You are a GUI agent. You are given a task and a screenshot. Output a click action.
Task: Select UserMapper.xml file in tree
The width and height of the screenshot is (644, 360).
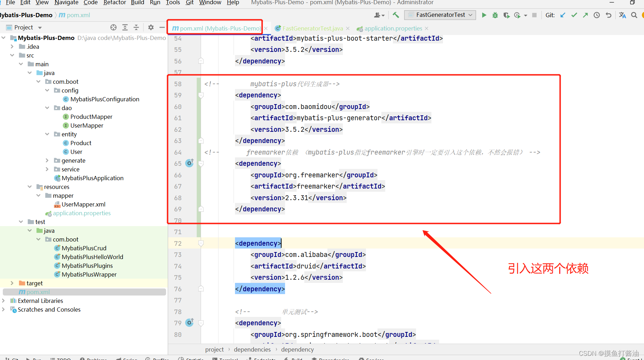pos(83,204)
